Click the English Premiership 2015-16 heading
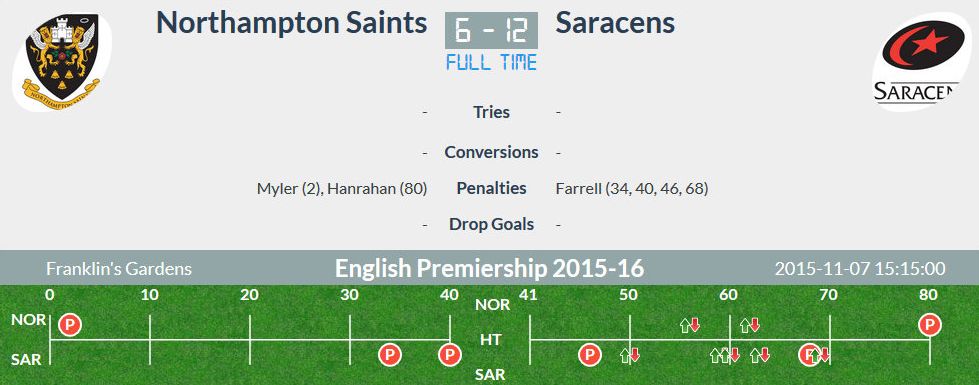This screenshot has width=979, height=385. tap(490, 269)
